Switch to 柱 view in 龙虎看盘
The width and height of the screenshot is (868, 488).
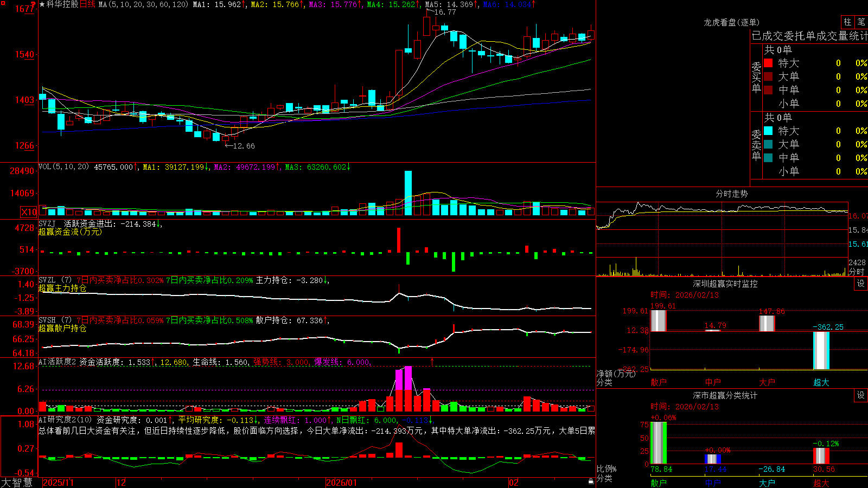point(847,22)
